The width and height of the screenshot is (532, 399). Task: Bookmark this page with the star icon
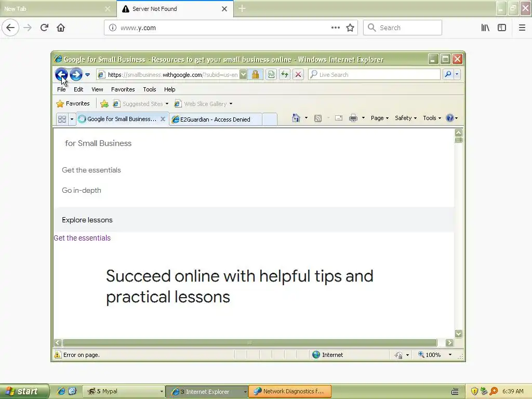[350, 28]
